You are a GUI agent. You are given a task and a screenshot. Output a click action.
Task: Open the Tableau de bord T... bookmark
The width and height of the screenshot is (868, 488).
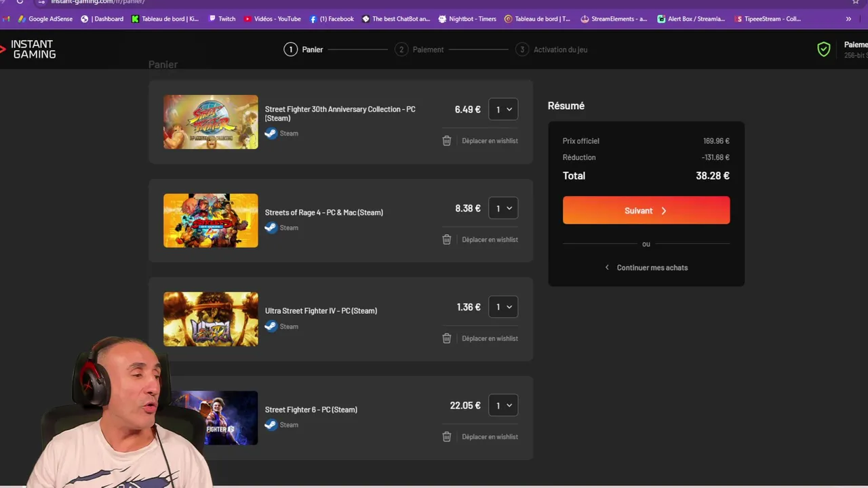(x=537, y=19)
